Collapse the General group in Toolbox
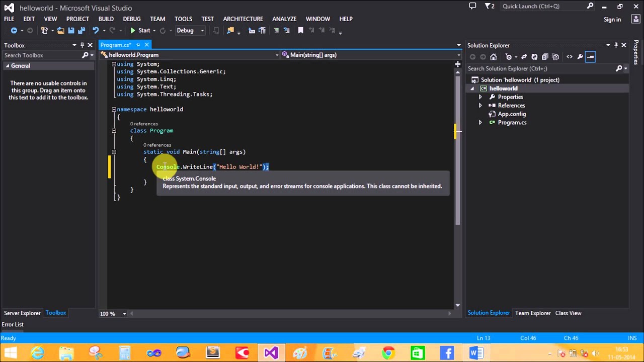This screenshot has width=644, height=362. pos(8,66)
